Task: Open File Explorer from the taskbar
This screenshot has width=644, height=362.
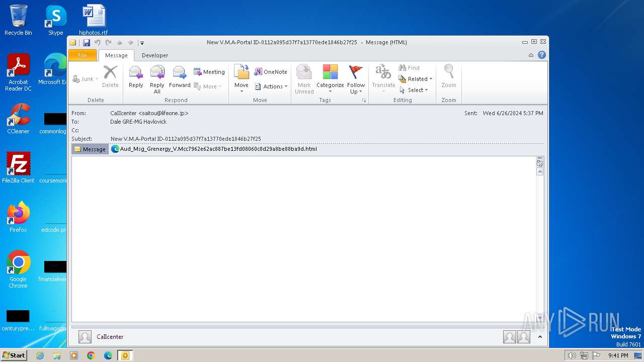Action: pos(57,355)
